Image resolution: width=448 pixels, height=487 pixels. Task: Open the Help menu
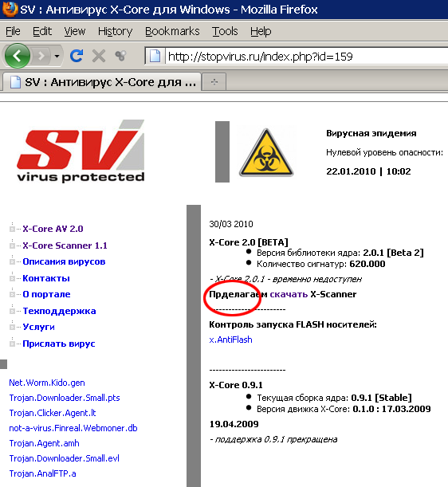(x=261, y=31)
